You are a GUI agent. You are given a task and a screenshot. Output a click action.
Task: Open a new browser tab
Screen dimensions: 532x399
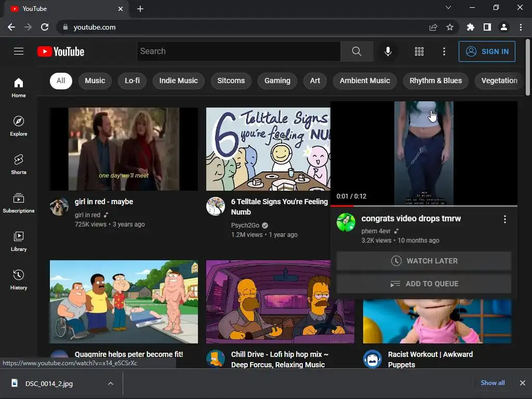pos(140,9)
